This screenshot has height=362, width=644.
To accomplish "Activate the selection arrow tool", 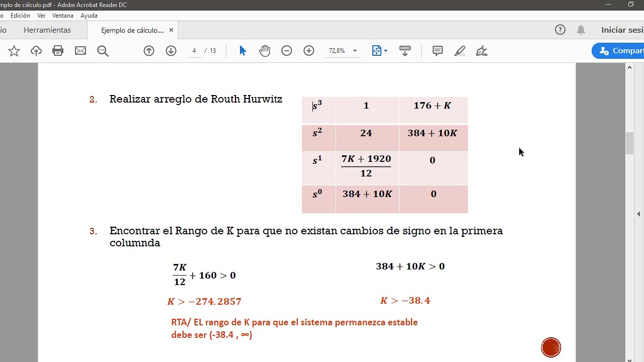I will 243,51.
